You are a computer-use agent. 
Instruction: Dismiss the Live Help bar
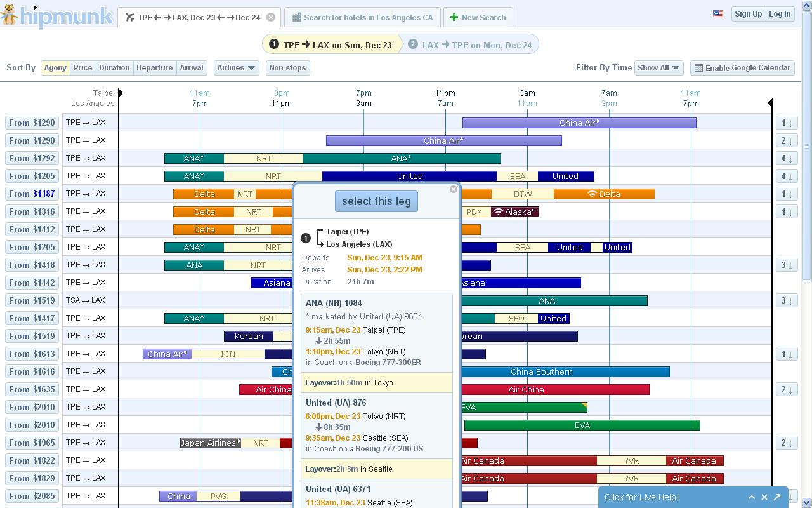point(764,497)
